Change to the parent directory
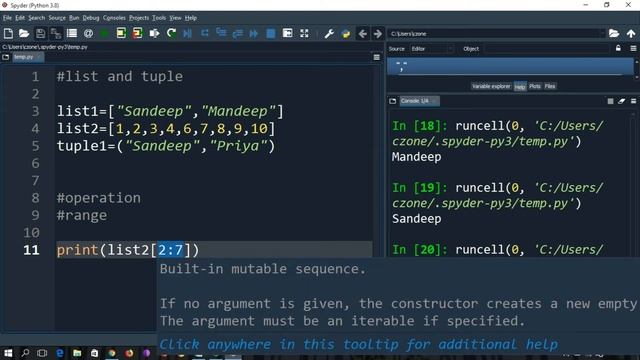The height and width of the screenshot is (360, 640). (631, 33)
